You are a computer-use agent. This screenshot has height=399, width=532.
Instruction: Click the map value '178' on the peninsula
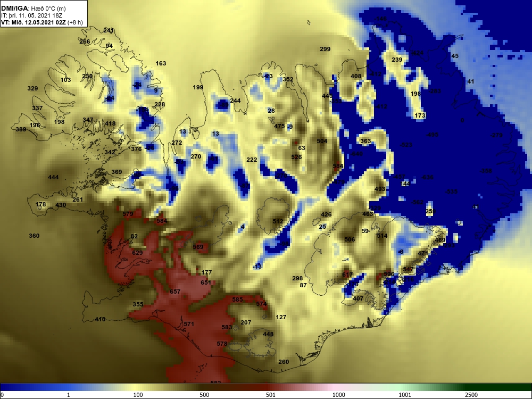click(x=41, y=205)
